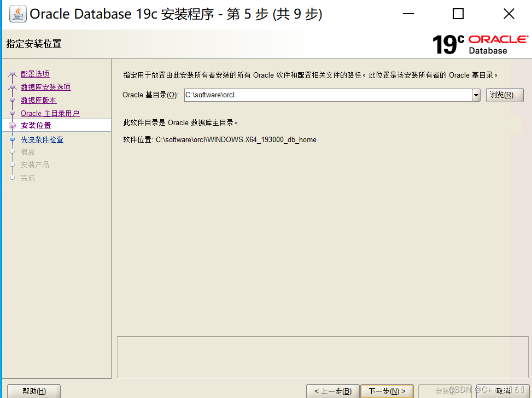Open the Oracle base directory dropdown arrow

click(476, 95)
